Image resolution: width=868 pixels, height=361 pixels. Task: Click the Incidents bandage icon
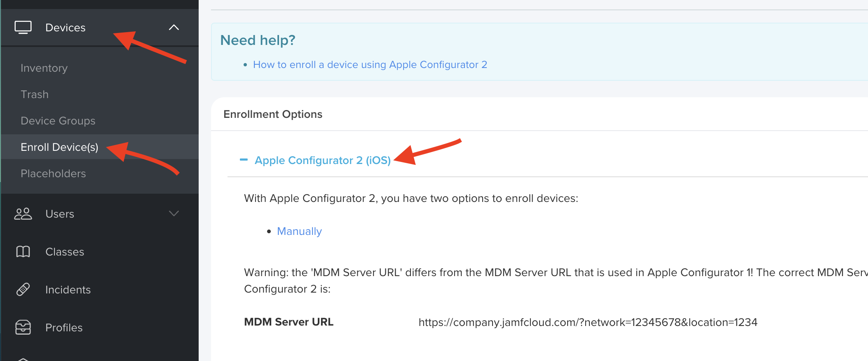pyautogui.click(x=23, y=290)
